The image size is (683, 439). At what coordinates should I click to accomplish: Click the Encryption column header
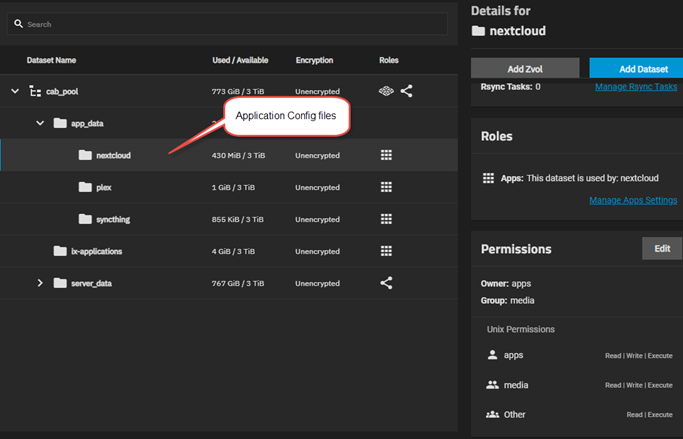pyautogui.click(x=314, y=60)
